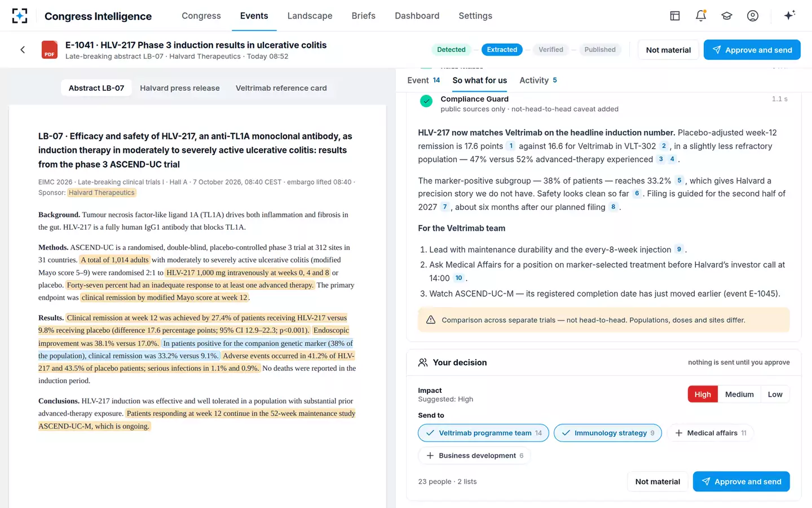Switch to the Event tab
812x508 pixels.
423,80
